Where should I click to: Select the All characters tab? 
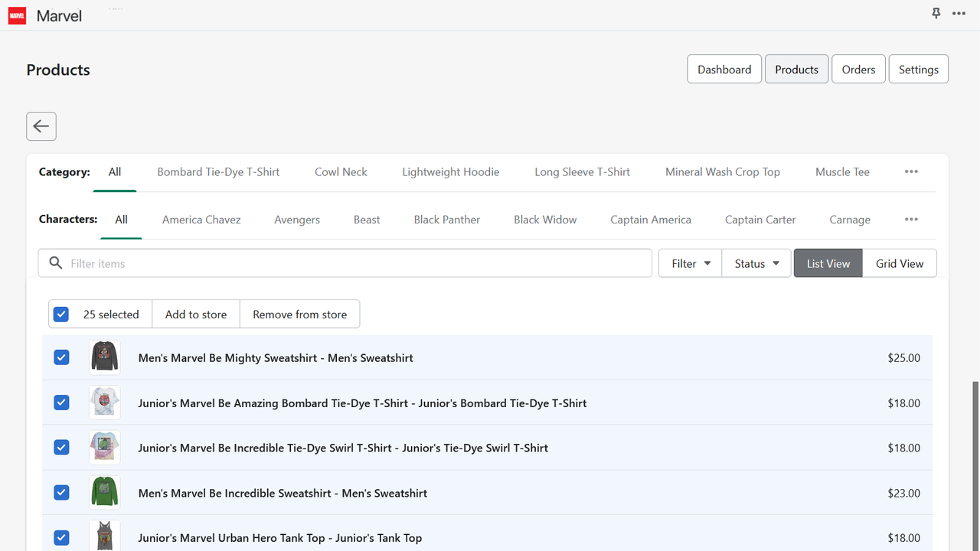pyautogui.click(x=121, y=220)
